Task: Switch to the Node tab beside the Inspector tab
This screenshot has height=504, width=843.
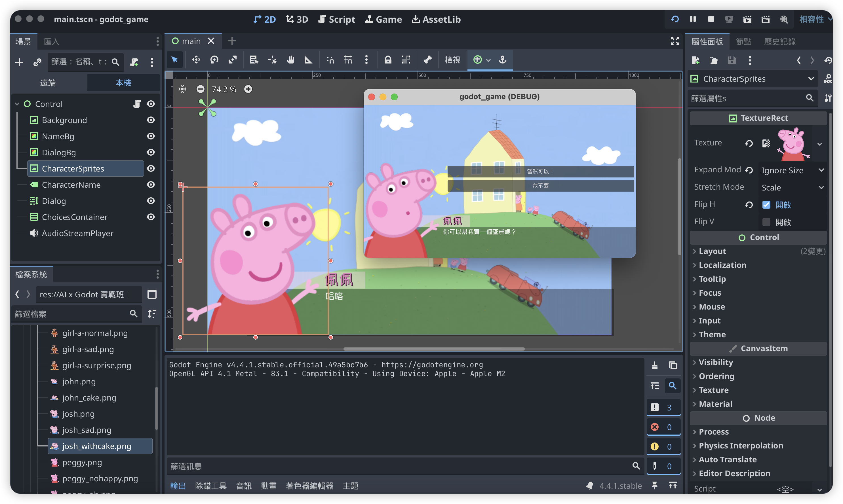Action: (x=743, y=41)
